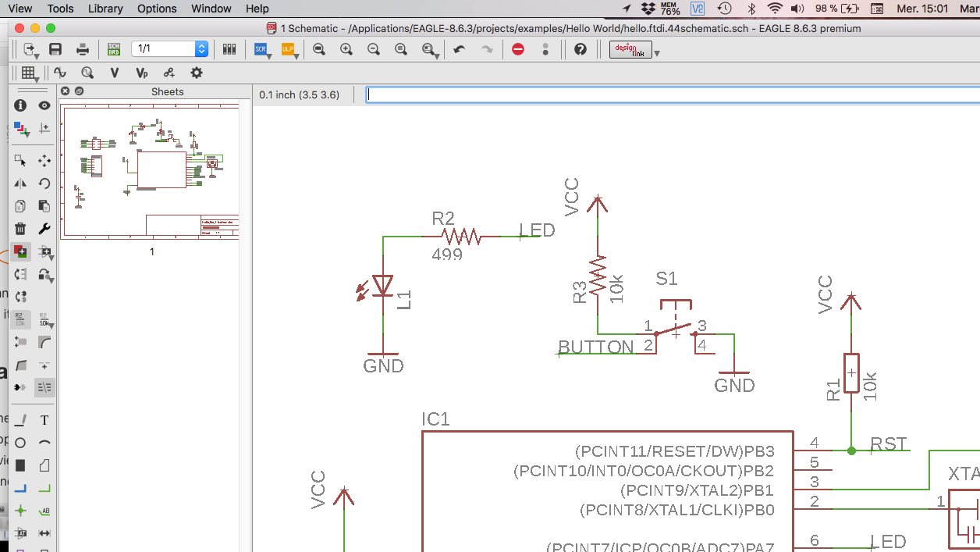Undock the Sheets panel
The width and height of the screenshot is (980, 552).
pyautogui.click(x=78, y=91)
